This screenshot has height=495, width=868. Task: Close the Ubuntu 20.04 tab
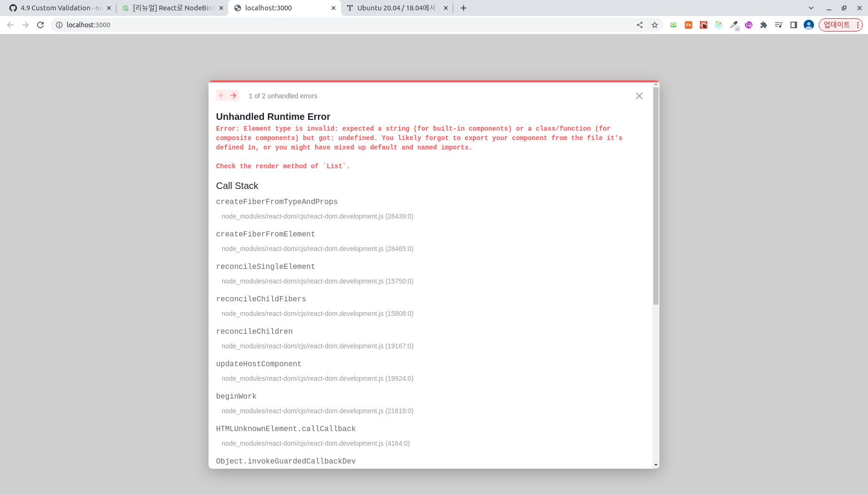[x=446, y=8]
